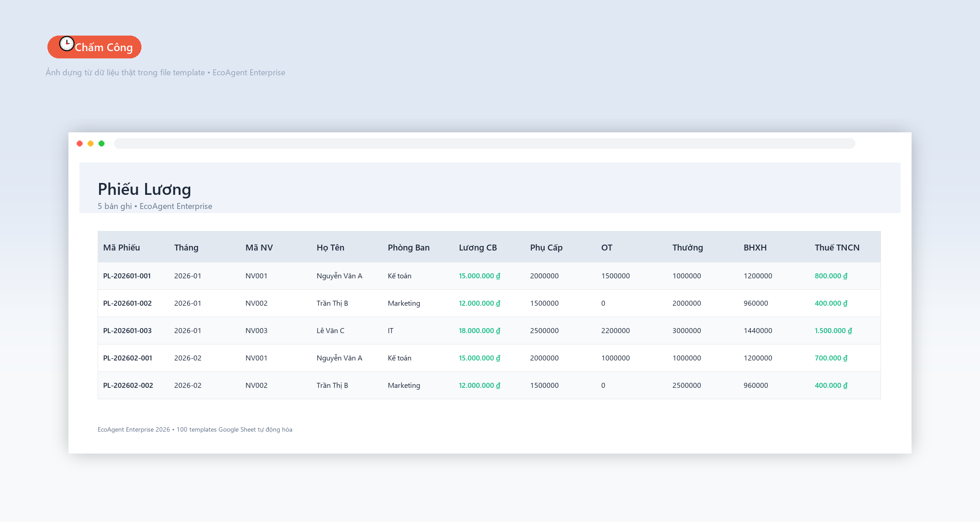Click the yellow window minimize dot
This screenshot has height=522, width=980.
click(x=91, y=144)
